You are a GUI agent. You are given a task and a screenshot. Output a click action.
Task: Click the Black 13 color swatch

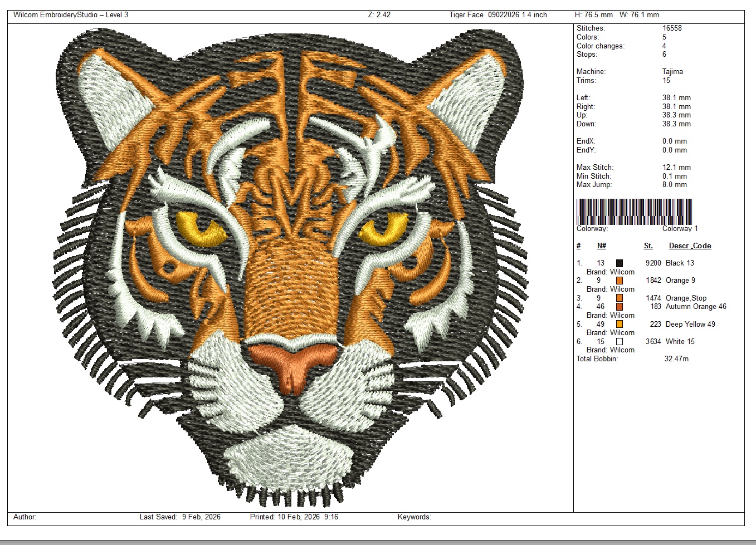click(x=619, y=263)
